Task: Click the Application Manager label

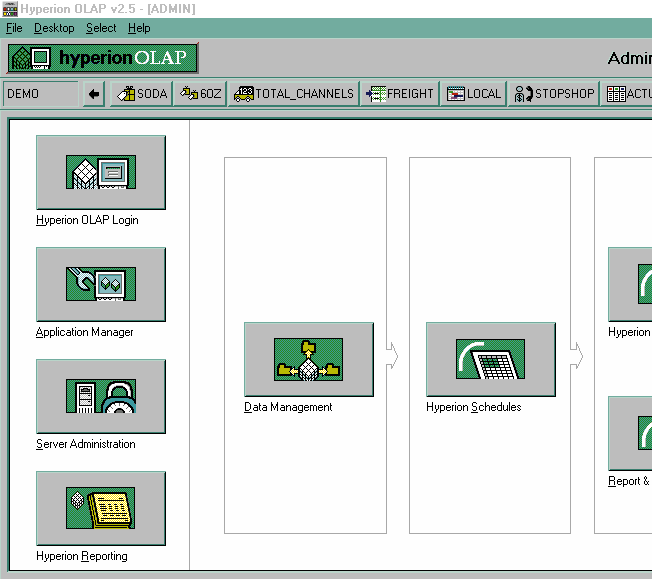Action: [x=84, y=332]
